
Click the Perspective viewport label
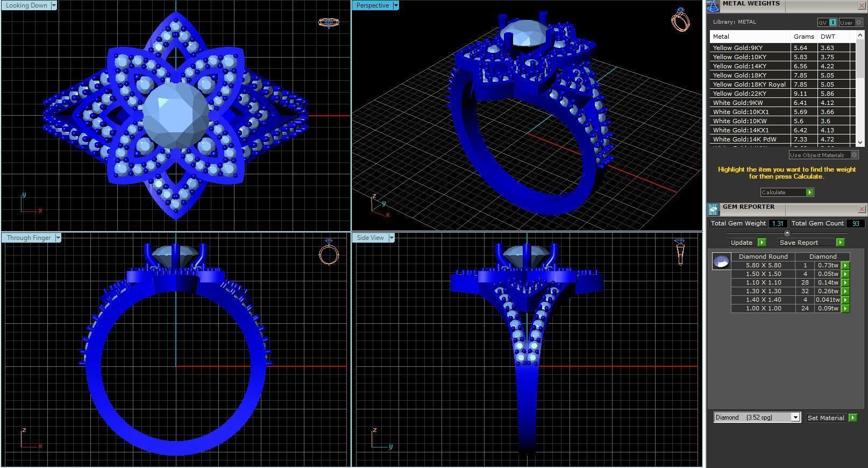pyautogui.click(x=372, y=5)
